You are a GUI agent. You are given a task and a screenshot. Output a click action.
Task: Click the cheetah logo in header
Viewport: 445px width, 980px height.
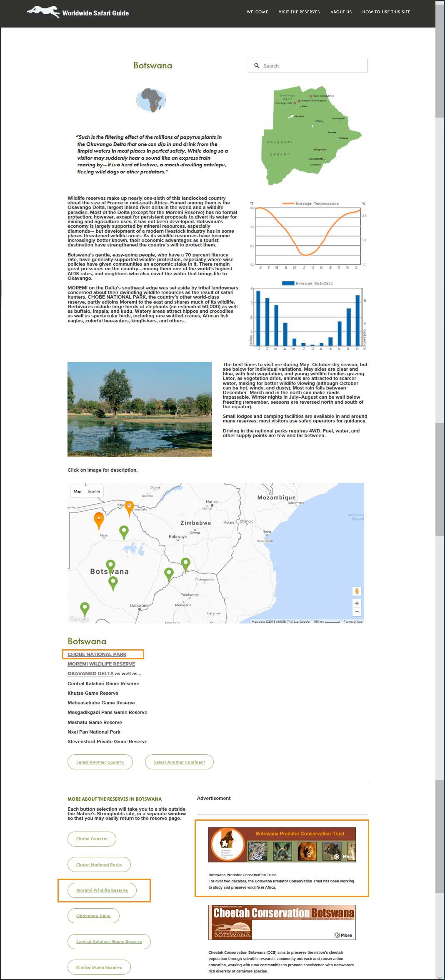coord(43,12)
